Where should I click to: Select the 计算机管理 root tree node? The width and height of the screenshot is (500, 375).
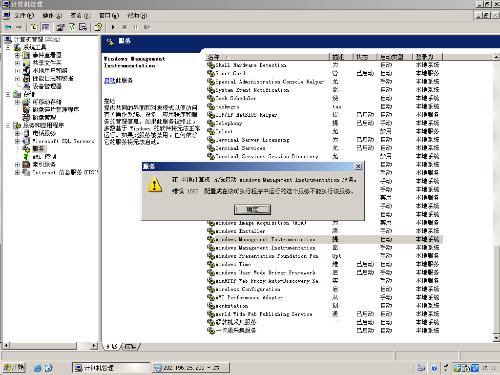pyautogui.click(x=37, y=39)
